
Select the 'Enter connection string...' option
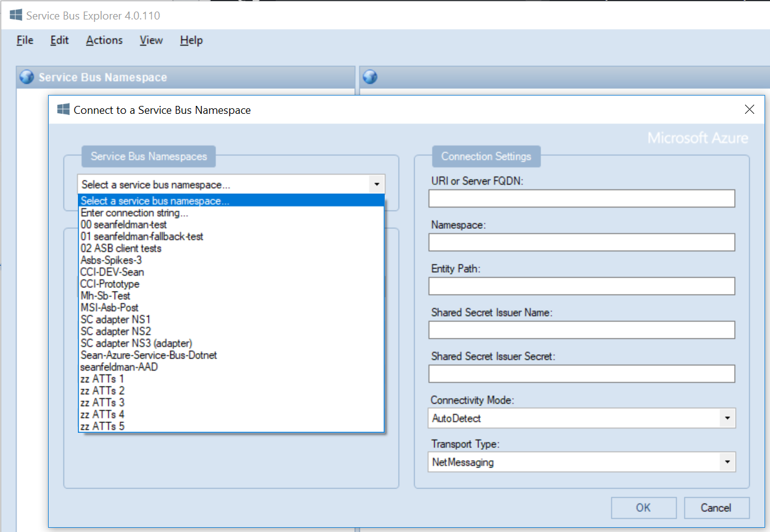134,213
